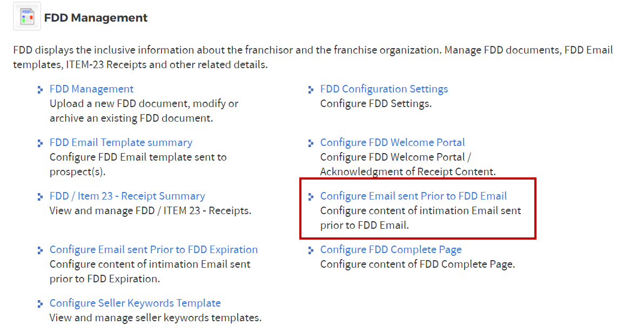
Task: Click bullet icon beside Configure FDD Welcome Portal
Action: 311,143
